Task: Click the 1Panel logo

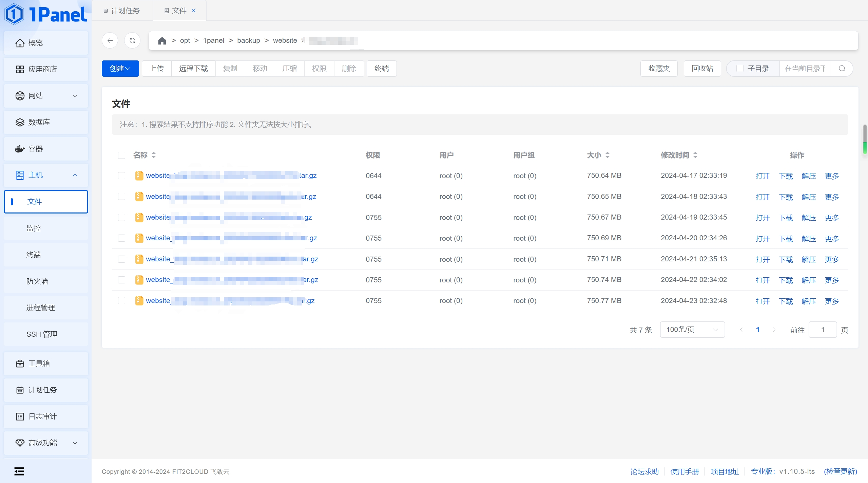Action: click(46, 14)
